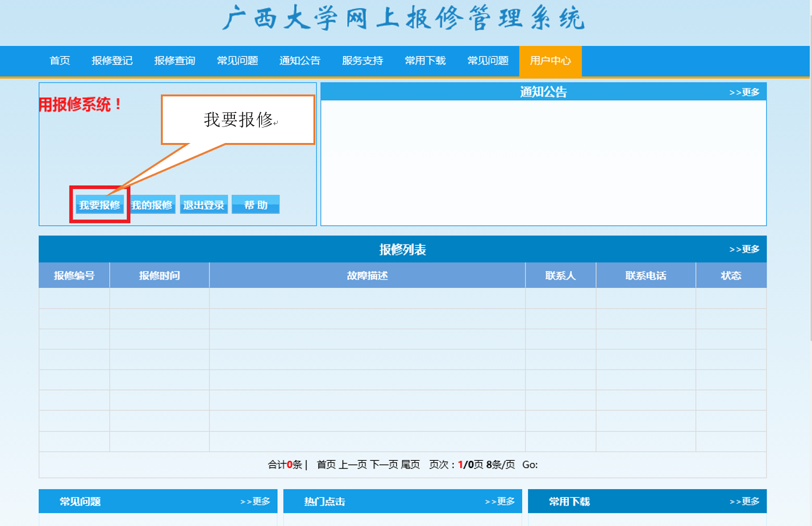812x526 pixels.
Task: Click the 常用下载 bottom panel title
Action: tap(569, 502)
